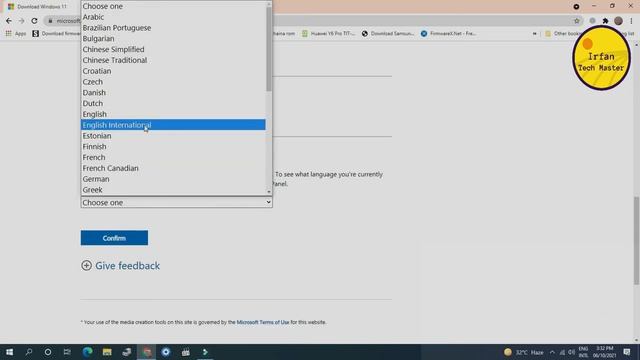The image size is (640, 360).
Task: Switch to Chrome on the taskbar
Action: click(147, 352)
